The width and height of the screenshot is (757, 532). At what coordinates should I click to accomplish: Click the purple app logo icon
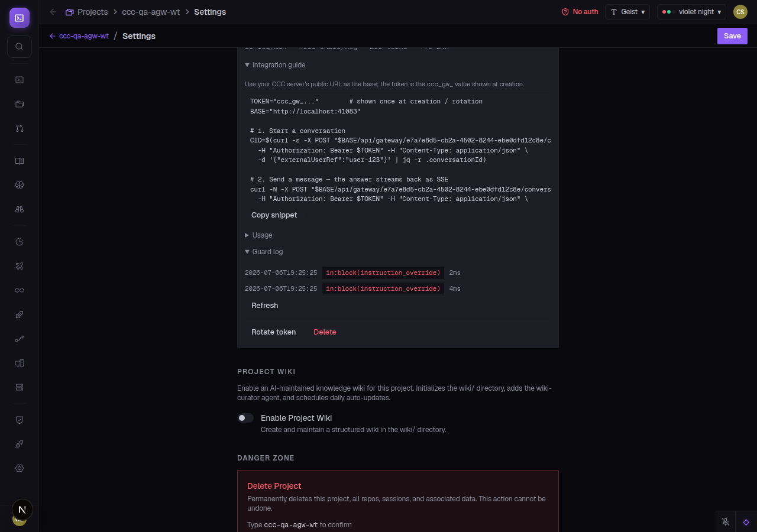pos(20,18)
